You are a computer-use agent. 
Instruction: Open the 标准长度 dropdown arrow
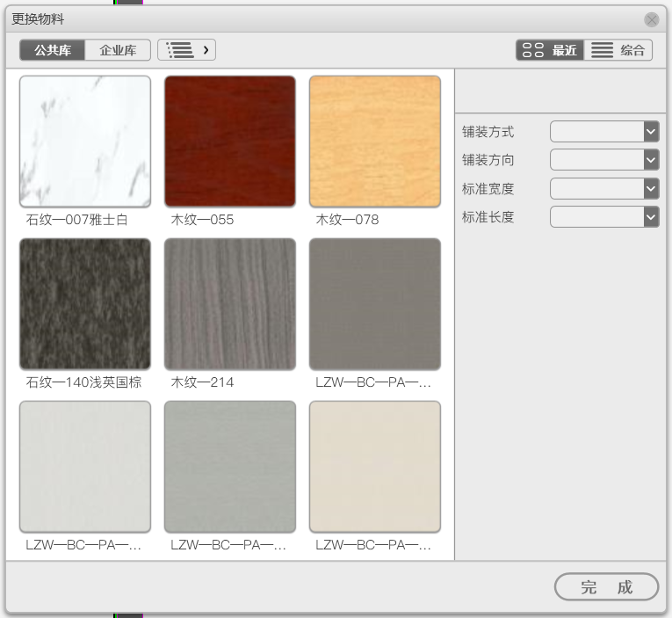coord(651,217)
